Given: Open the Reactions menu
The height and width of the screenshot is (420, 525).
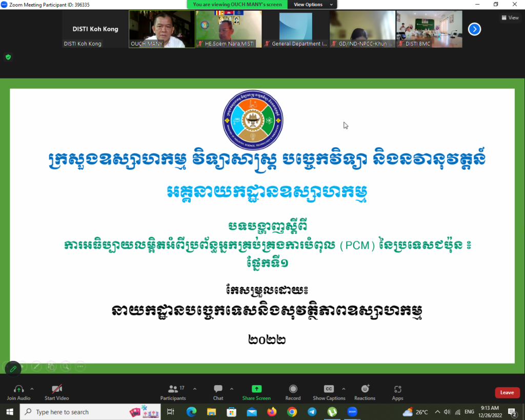Looking at the screenshot, I should click(365, 389).
